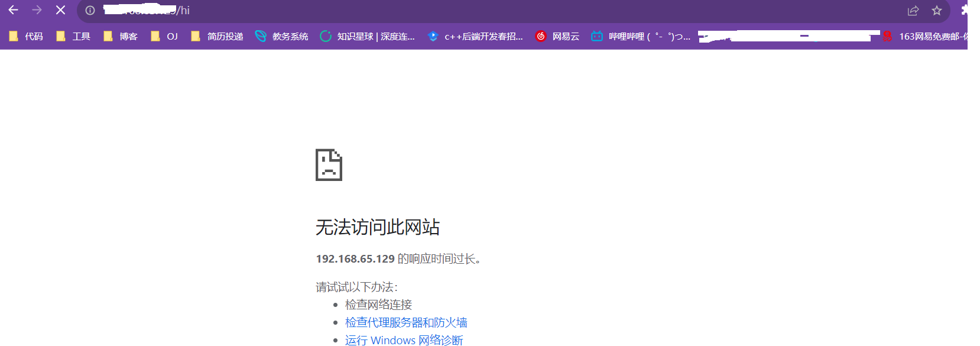Click the sad page error icon
The image size is (980, 346).
[x=329, y=165]
